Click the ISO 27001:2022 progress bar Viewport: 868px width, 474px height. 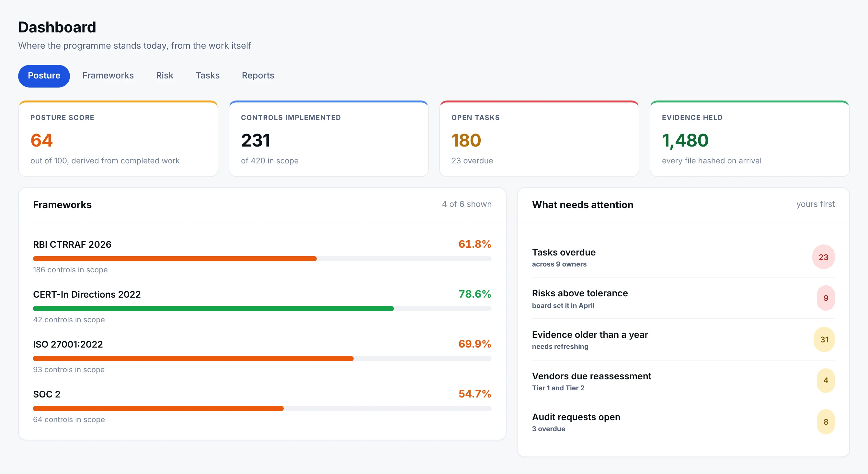pyautogui.click(x=262, y=359)
